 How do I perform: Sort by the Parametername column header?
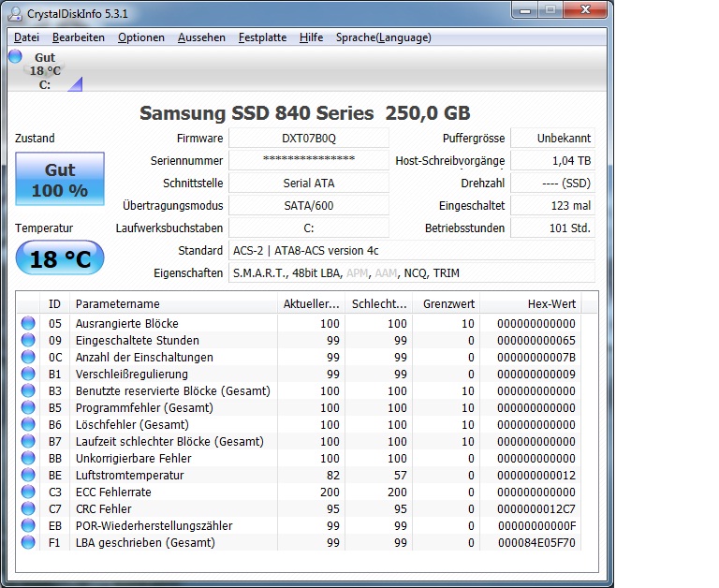point(173,303)
